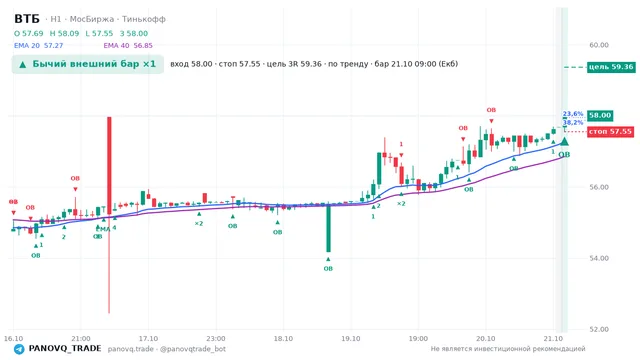Screen dimensions: 640x360
Task: Click the tall red spike candle
Action: (109, 165)
